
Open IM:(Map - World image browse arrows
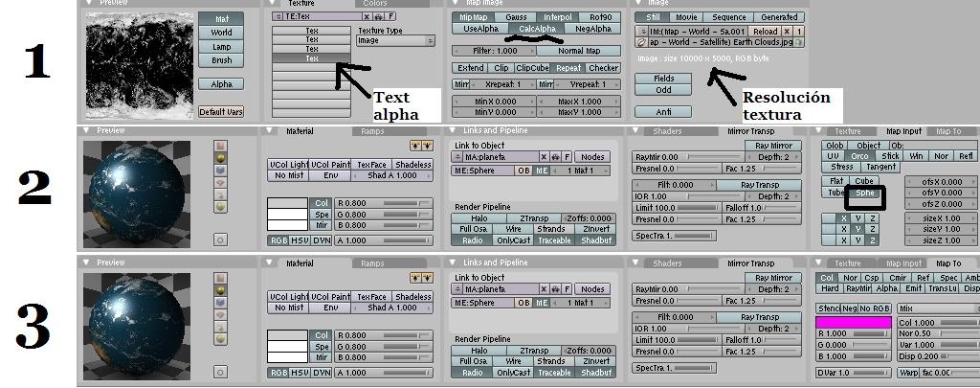pos(641,32)
